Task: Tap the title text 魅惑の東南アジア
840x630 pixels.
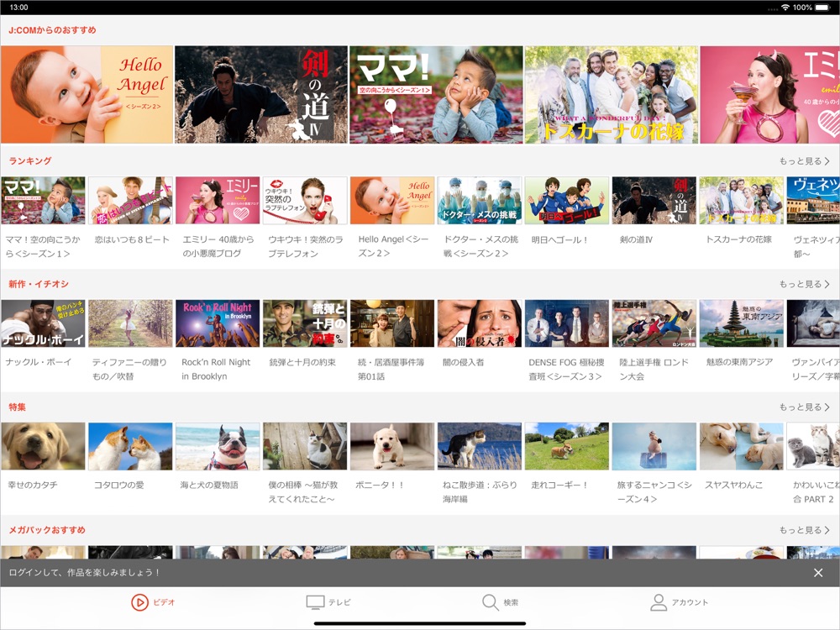Action: click(x=739, y=362)
